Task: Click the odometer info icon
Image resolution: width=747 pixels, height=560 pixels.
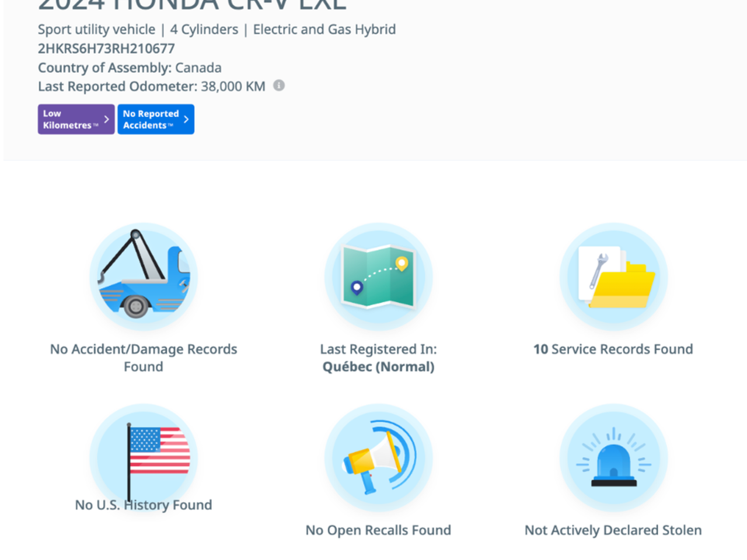Action: (279, 86)
